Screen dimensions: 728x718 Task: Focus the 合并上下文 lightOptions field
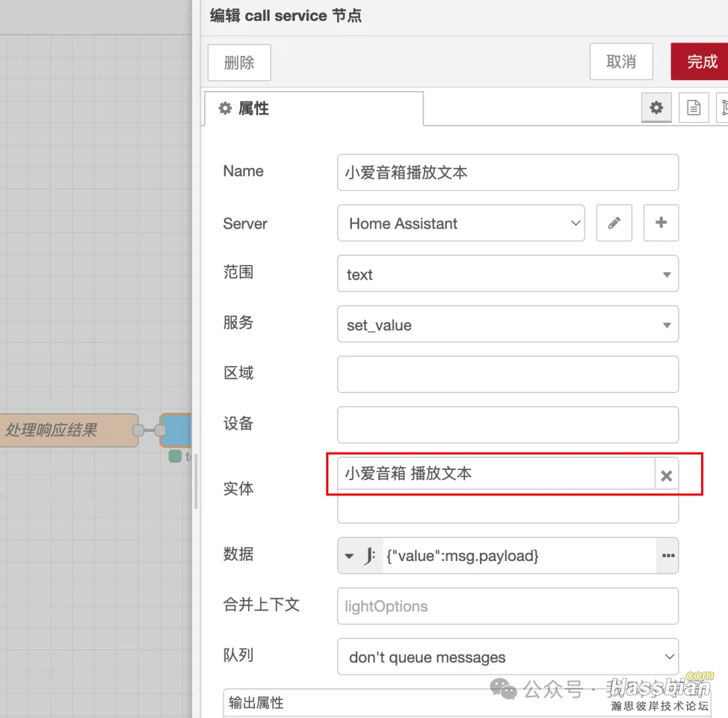click(507, 606)
